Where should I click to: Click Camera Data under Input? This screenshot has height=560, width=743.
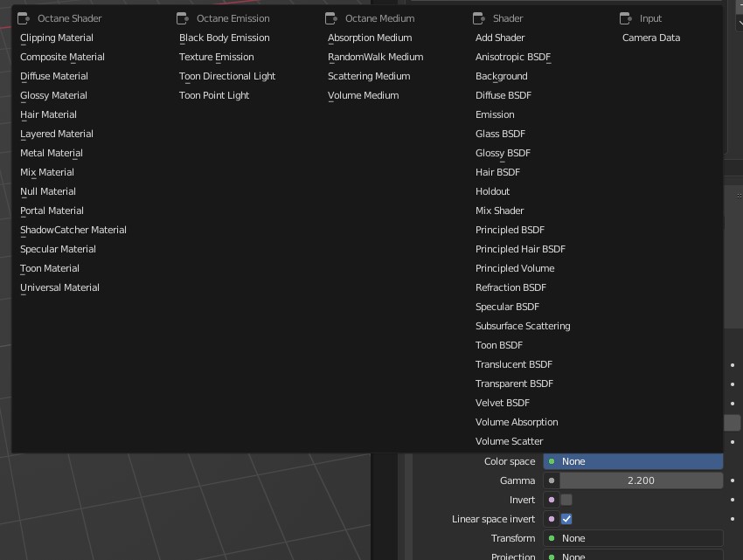pos(651,38)
